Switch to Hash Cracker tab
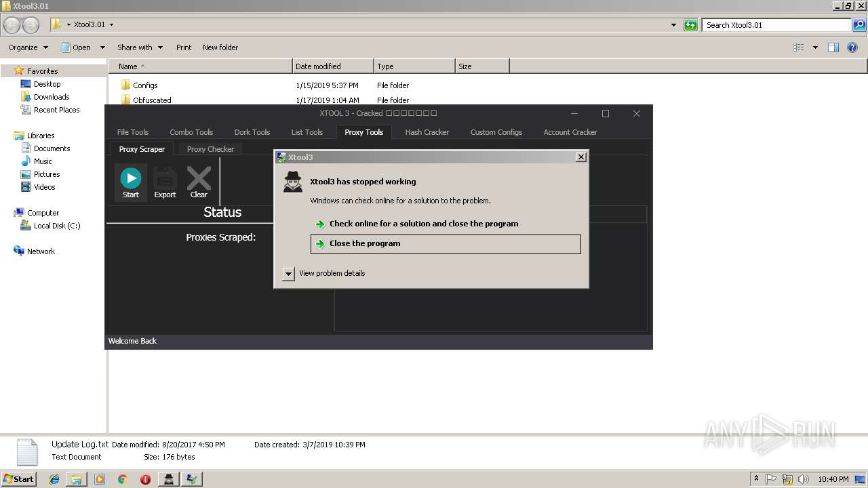Image resolution: width=868 pixels, height=488 pixels. 427,132
